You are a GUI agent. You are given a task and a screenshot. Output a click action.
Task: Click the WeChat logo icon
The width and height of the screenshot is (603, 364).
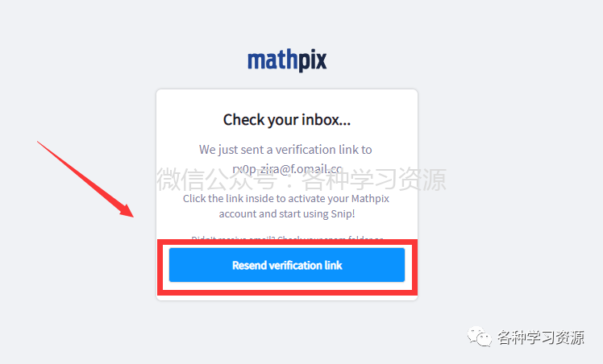[479, 337]
